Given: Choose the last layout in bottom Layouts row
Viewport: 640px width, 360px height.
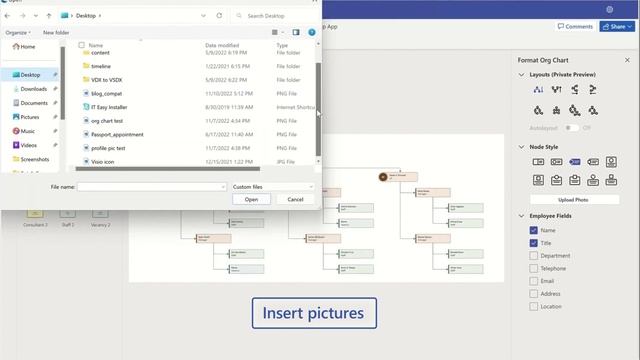Looking at the screenshot, I should (x=593, y=110).
